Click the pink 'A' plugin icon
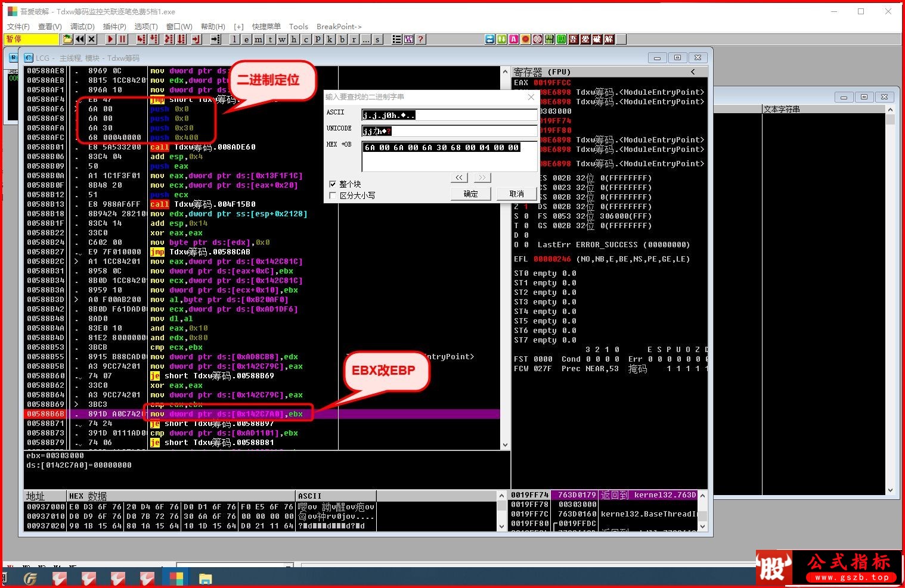Screen dimensions: 905x588 pyautogui.click(x=514, y=39)
